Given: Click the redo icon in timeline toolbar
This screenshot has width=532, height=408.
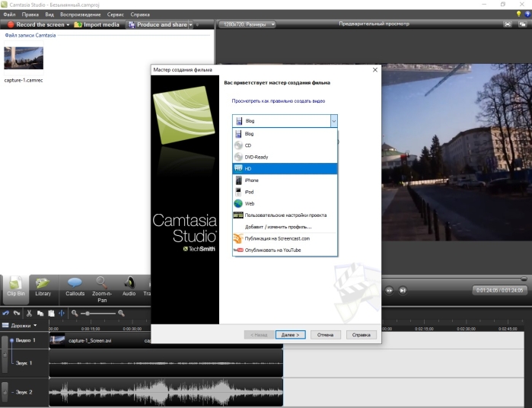Looking at the screenshot, I should point(17,313).
